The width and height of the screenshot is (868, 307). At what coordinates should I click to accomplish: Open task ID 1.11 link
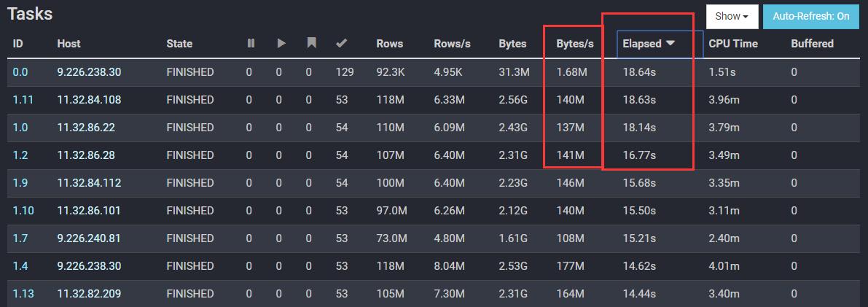coord(22,100)
